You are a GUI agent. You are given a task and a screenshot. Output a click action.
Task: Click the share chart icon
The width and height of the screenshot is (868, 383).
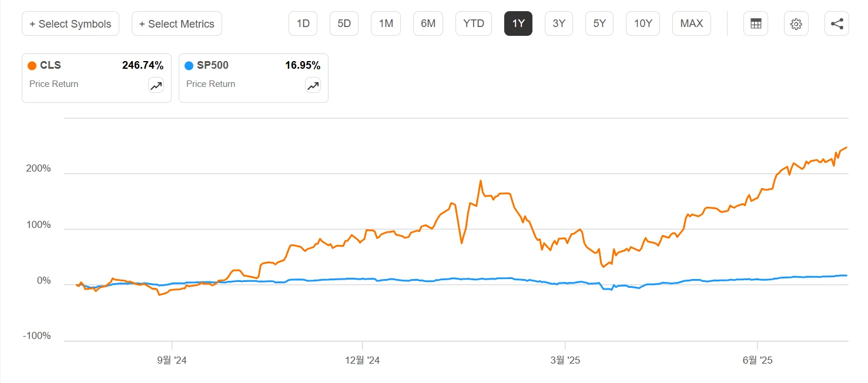point(837,24)
